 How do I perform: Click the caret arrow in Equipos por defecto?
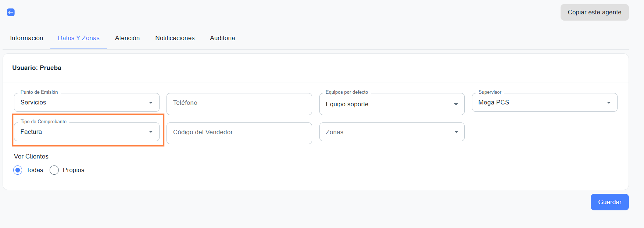456,104
